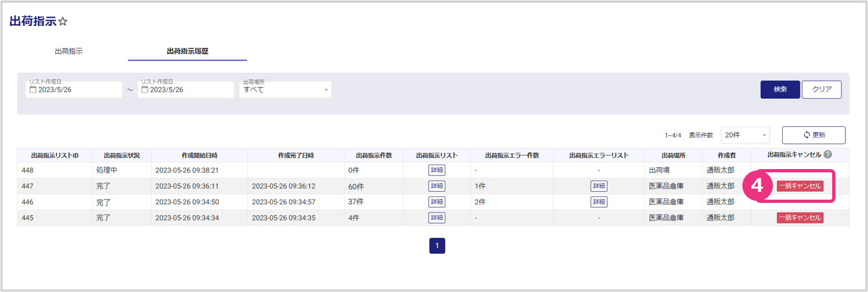Click the クリア button
Viewport: 868px width, 292px height.
tap(821, 90)
